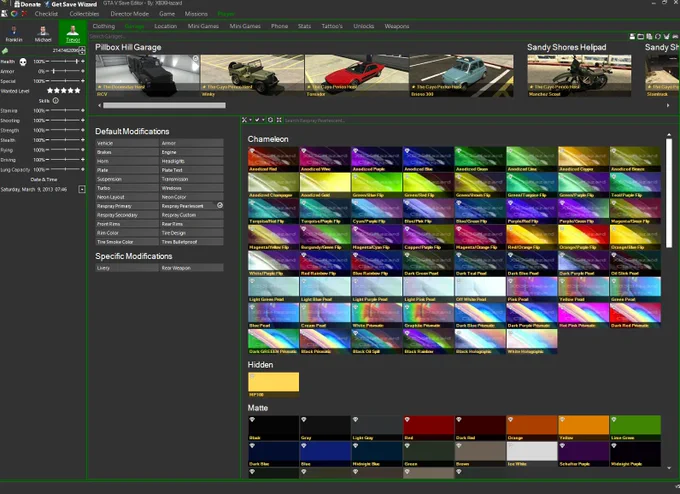Click the round icon on the RCV thumbnail
The width and height of the screenshot is (680, 494).
point(195,59)
